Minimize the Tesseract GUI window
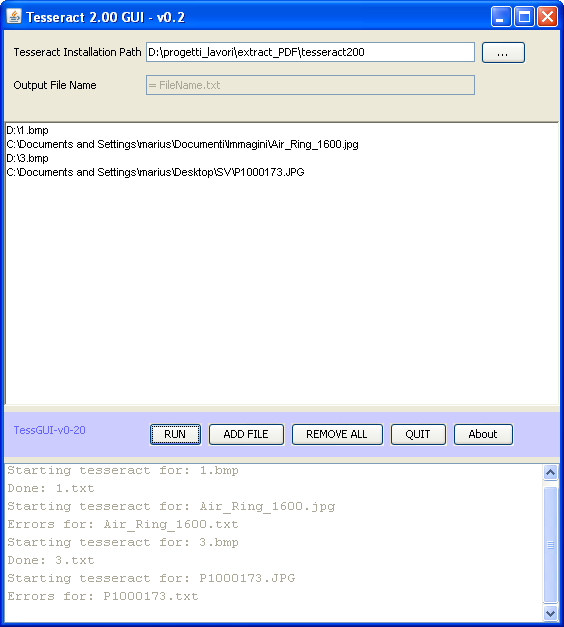The height and width of the screenshot is (627, 564). (x=501, y=17)
